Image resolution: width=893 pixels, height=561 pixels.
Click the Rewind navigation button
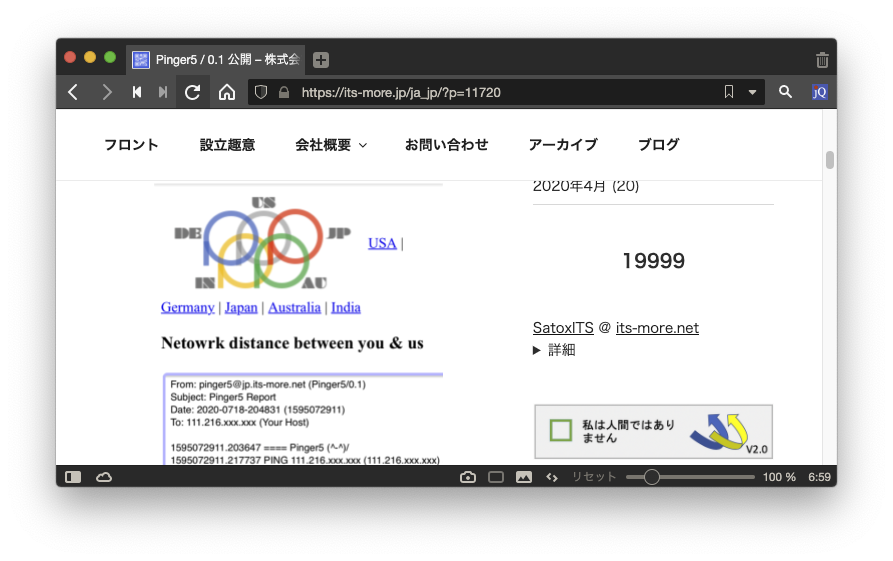[137, 92]
